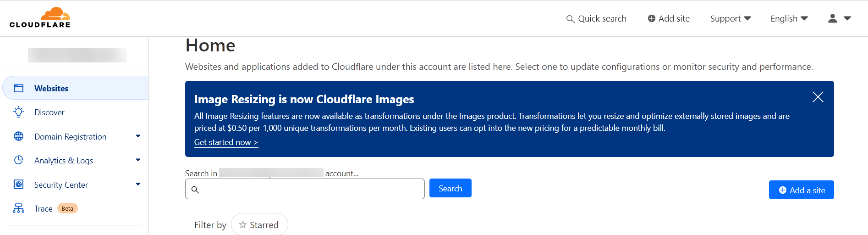Screen dimensions: 868x235
Task: Open the user account profile menu
Action: (839, 18)
